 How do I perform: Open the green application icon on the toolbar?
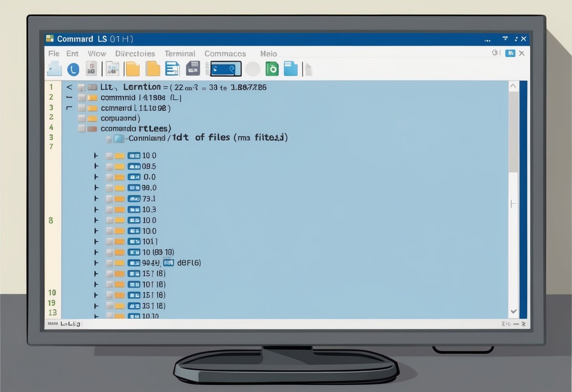pyautogui.click(x=273, y=69)
